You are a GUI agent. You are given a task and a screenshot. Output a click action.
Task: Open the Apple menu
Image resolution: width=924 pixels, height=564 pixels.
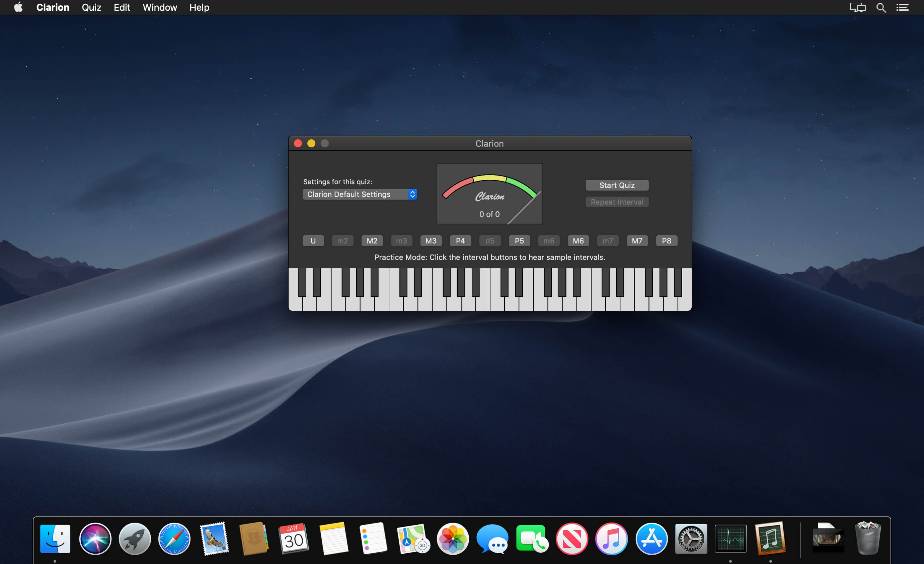point(18,7)
